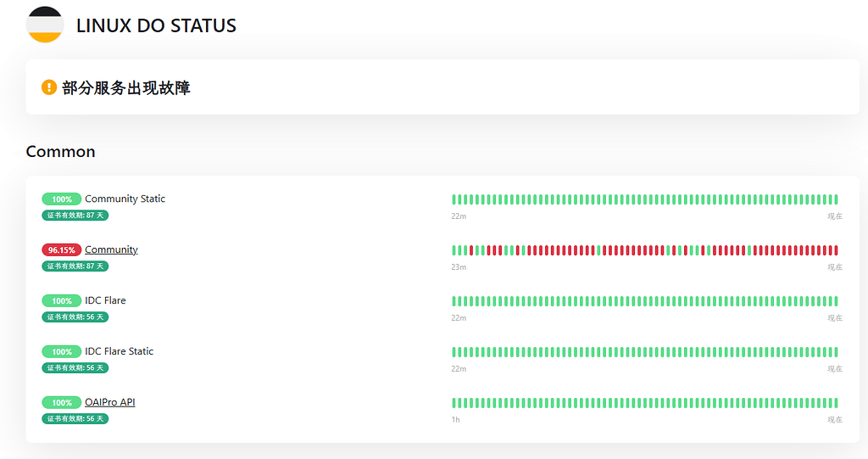Screen dimensions: 868x459
Task: Click Community Static's 87-day certificate badge
Action: pos(75,216)
